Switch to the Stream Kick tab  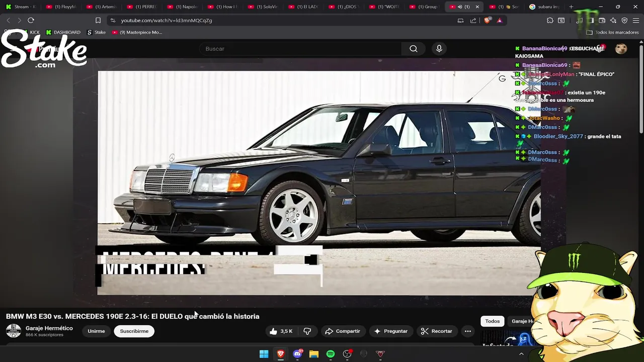(21, 7)
